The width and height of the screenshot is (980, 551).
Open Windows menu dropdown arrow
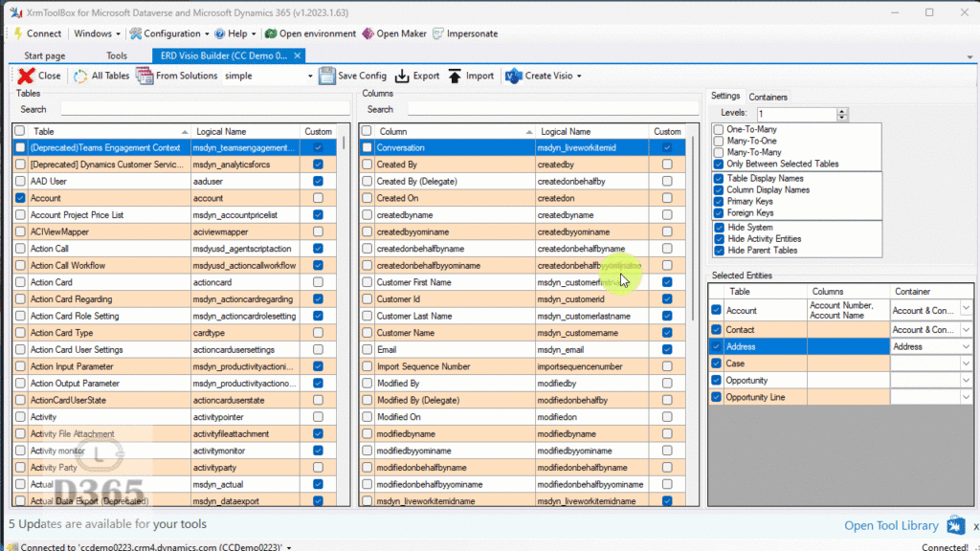tap(118, 33)
